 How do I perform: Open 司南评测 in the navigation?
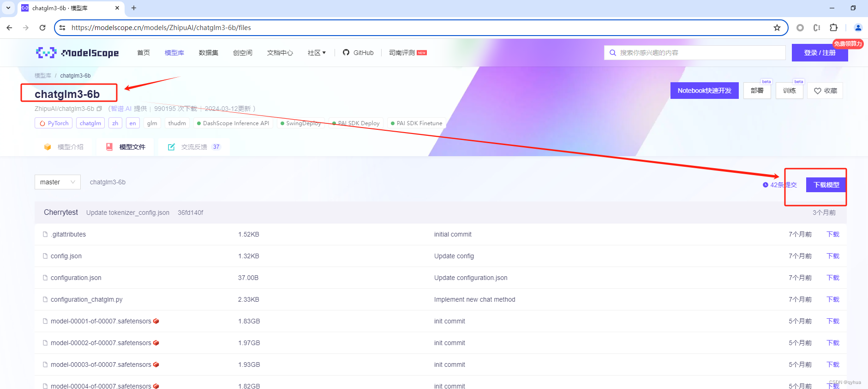tap(408, 53)
